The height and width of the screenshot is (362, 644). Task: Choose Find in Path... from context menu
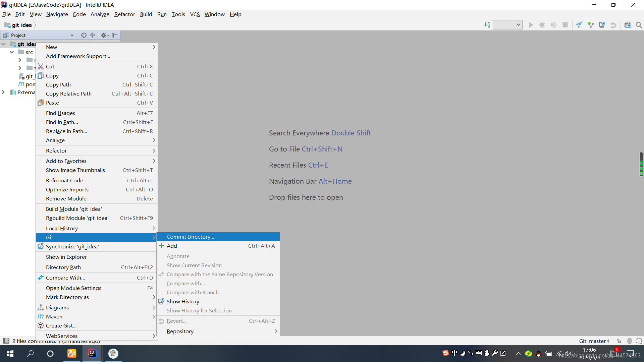pyautogui.click(x=97, y=122)
